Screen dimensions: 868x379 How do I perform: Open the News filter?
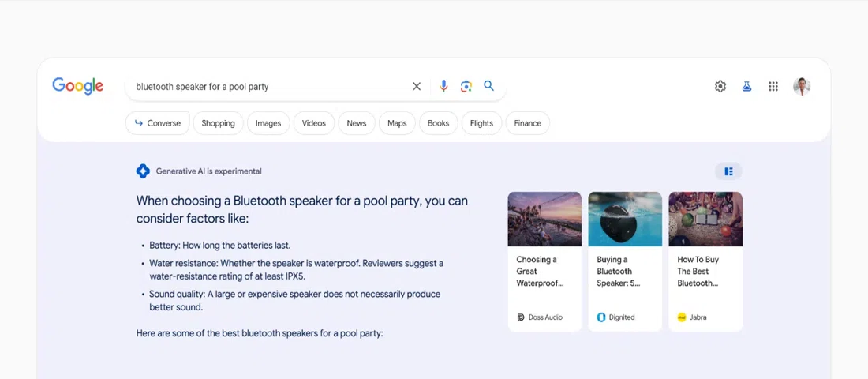(357, 123)
